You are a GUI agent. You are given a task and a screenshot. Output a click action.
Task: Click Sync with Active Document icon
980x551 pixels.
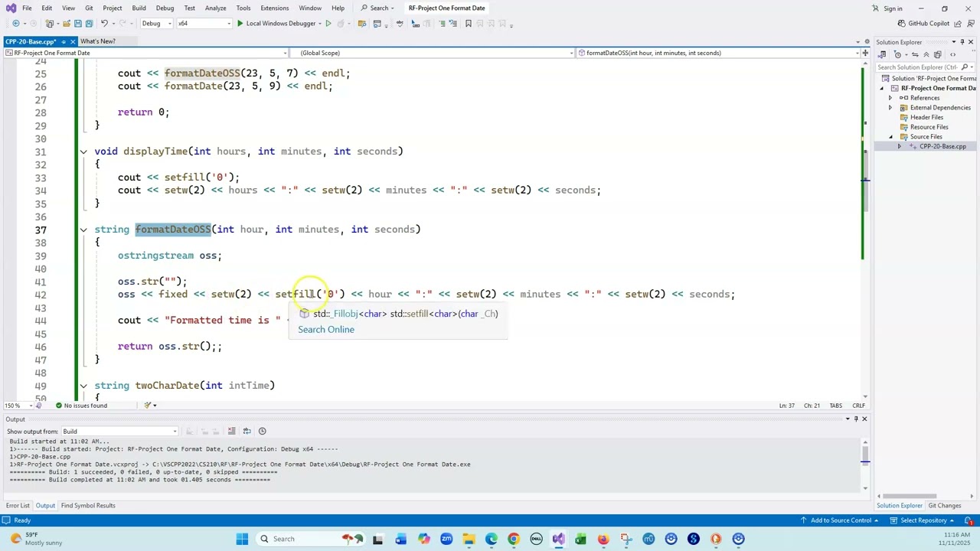point(915,54)
